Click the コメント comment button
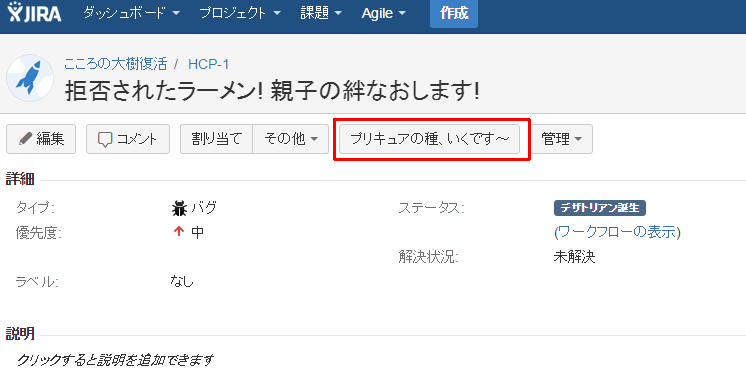Image resolution: width=746 pixels, height=389 pixels. pos(128,139)
